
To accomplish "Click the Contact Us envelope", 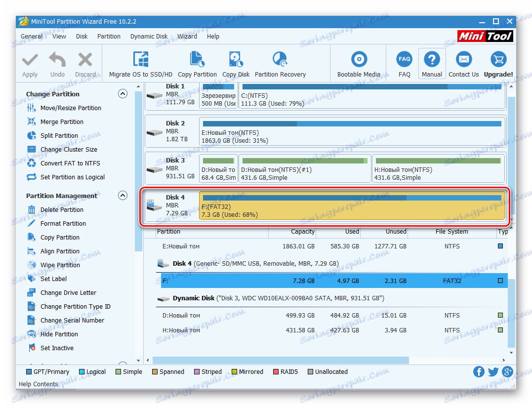I will coord(463,59).
